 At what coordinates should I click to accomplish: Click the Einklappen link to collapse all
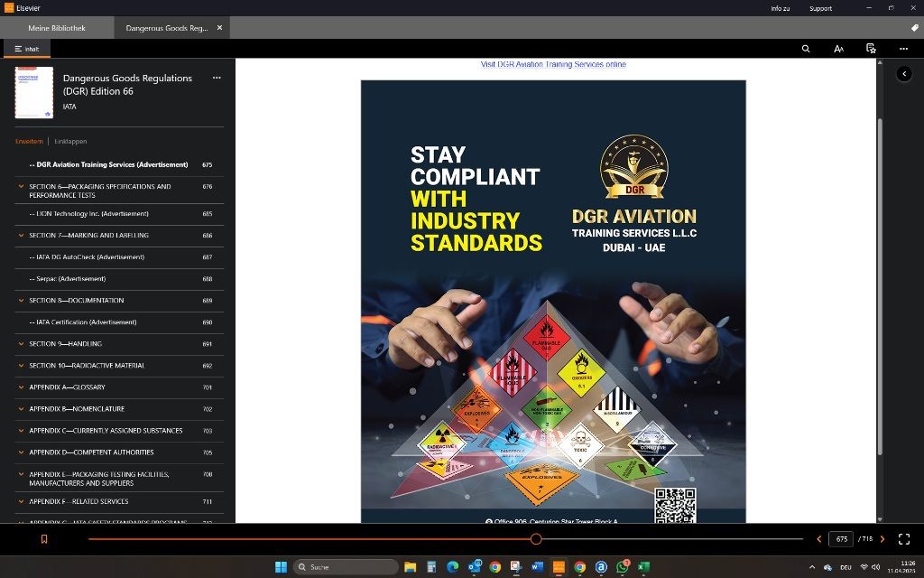[70, 142]
